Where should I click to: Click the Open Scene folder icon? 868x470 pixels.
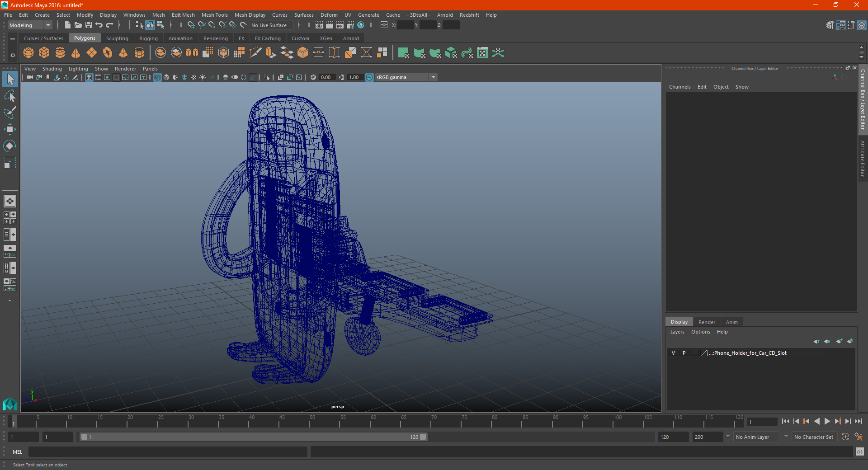coord(78,25)
